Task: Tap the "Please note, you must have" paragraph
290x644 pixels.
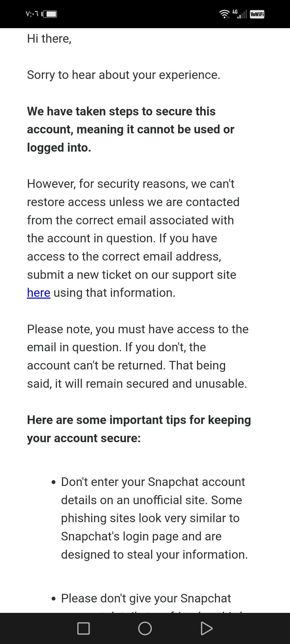Action: [138, 356]
